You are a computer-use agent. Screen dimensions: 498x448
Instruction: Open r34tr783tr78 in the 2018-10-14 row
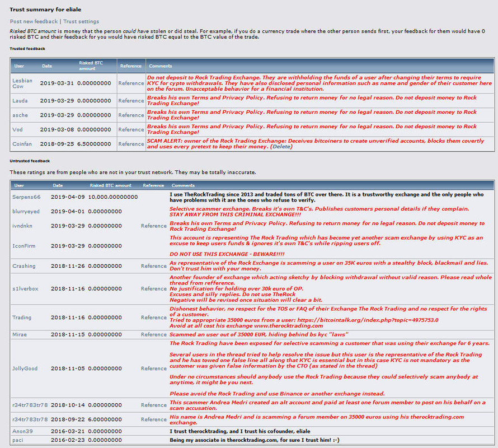[30, 405]
